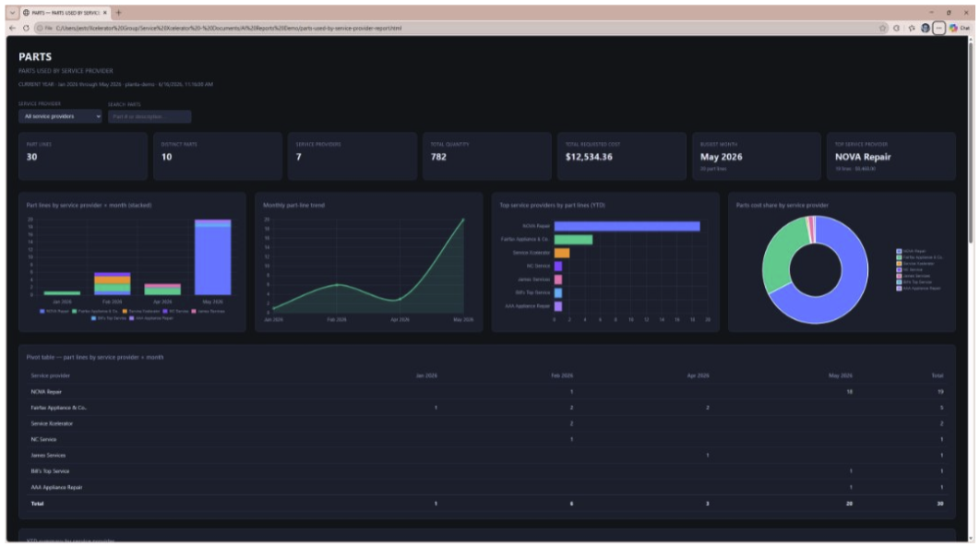Screen dimensions: 980x547
Task: Open the Chat assistant button in toolbar
Action: click(962, 28)
